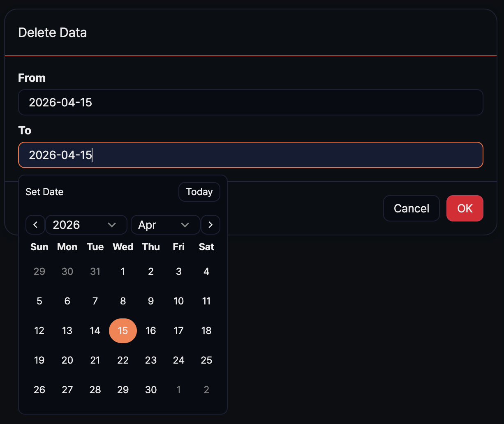This screenshot has width=504, height=424.
Task: Click the Sun column header
Action: [39, 247]
